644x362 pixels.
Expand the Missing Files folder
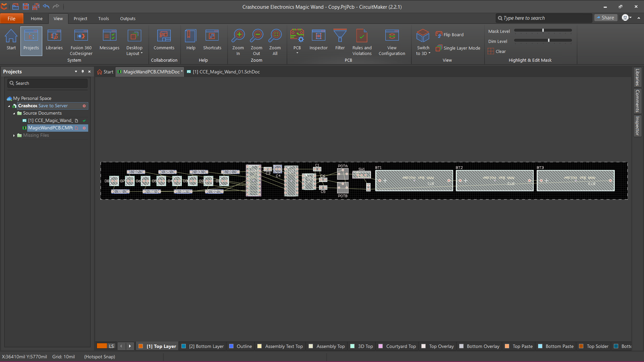tap(14, 135)
